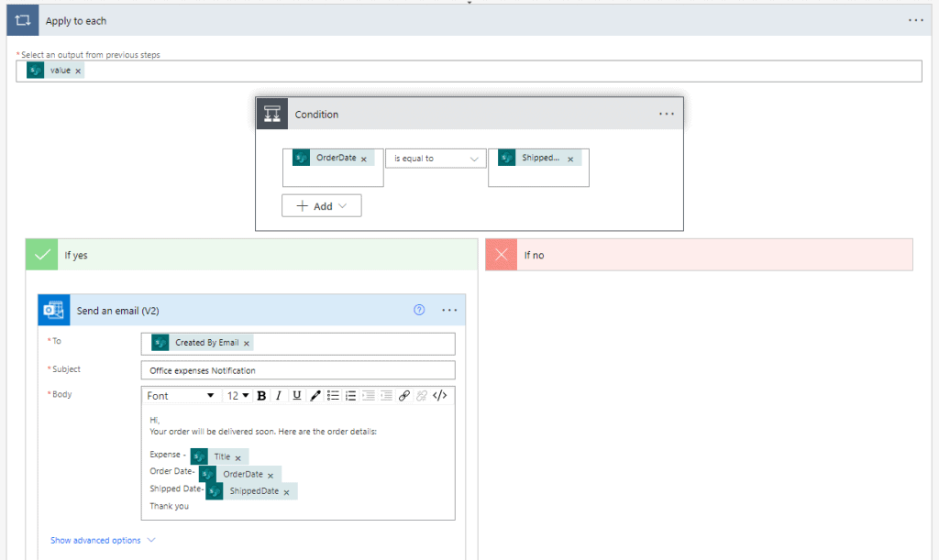
Task: Click the Condition header title
Action: pyautogui.click(x=316, y=115)
